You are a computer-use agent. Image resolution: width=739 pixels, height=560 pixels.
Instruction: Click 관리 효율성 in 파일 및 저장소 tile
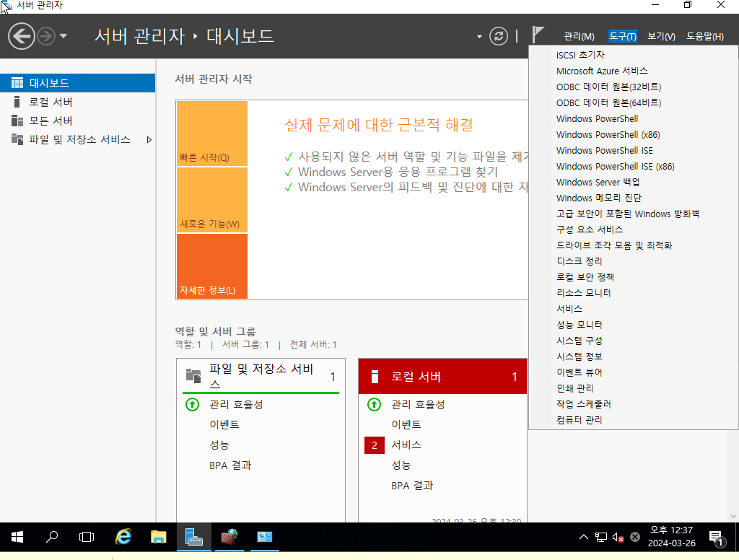tap(236, 405)
